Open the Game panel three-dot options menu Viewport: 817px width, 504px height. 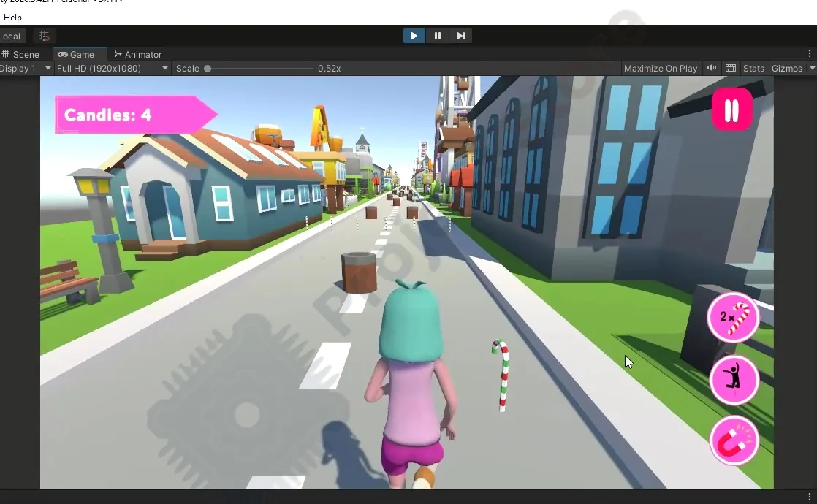[x=809, y=54]
